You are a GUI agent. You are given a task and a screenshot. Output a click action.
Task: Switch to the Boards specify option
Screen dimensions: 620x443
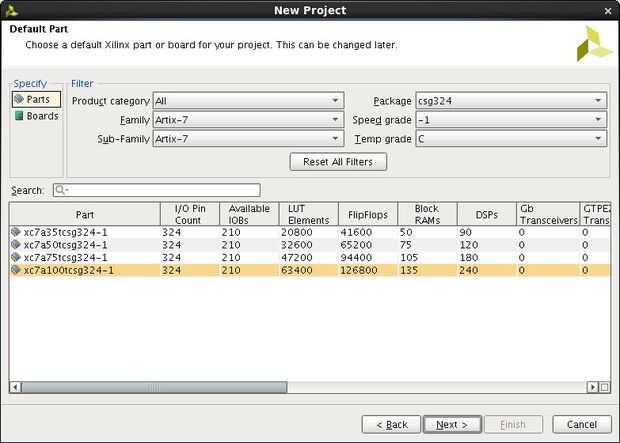tap(36, 116)
